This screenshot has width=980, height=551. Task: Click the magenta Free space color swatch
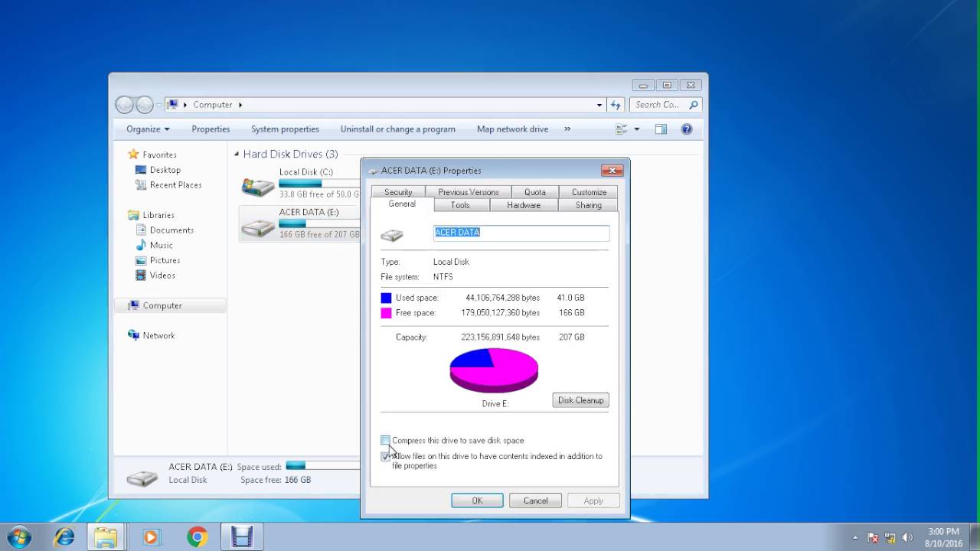point(386,313)
